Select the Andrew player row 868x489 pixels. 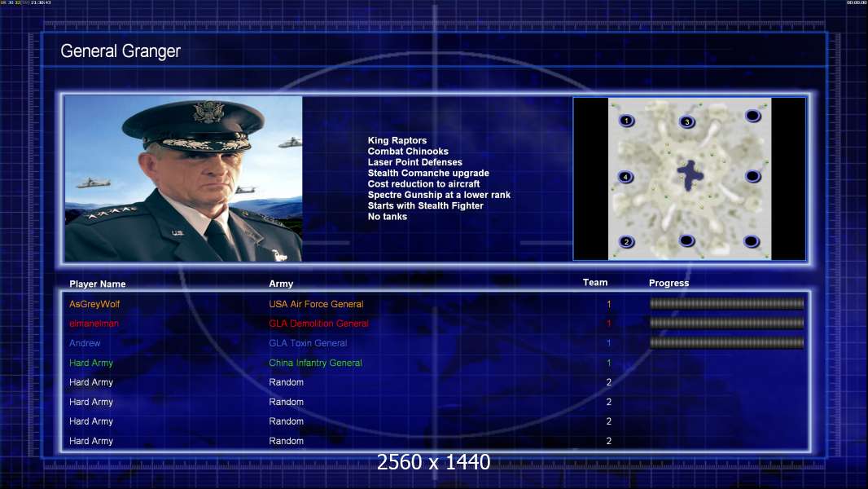pos(435,343)
